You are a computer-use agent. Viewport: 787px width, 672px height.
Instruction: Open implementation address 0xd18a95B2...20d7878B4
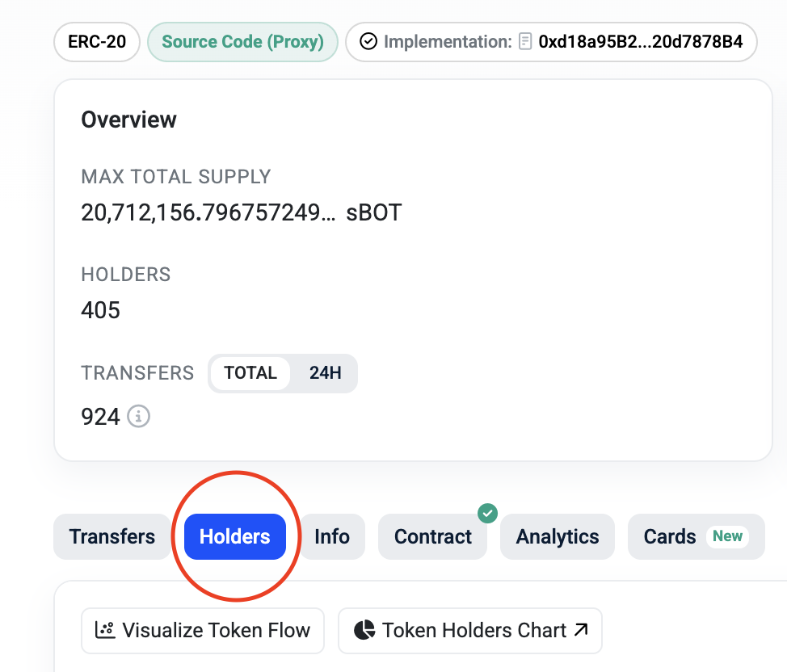click(x=641, y=41)
